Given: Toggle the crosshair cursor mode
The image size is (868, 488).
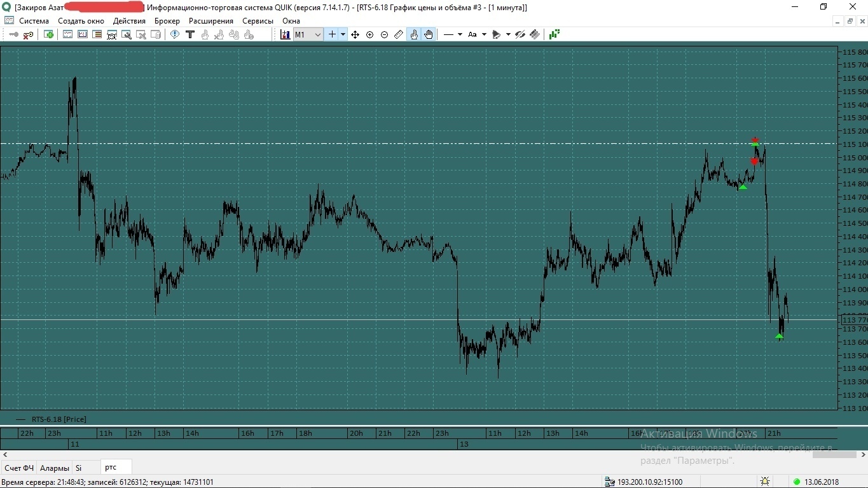Looking at the screenshot, I should 331,34.
